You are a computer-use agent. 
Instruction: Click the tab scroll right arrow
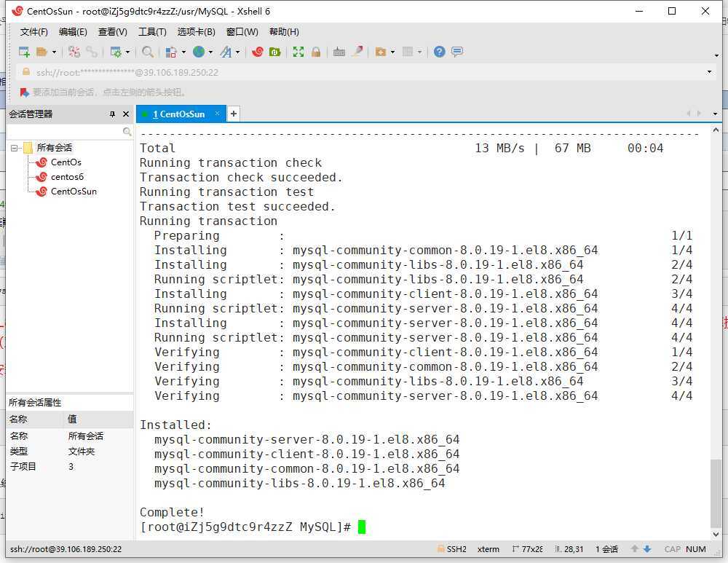699,114
